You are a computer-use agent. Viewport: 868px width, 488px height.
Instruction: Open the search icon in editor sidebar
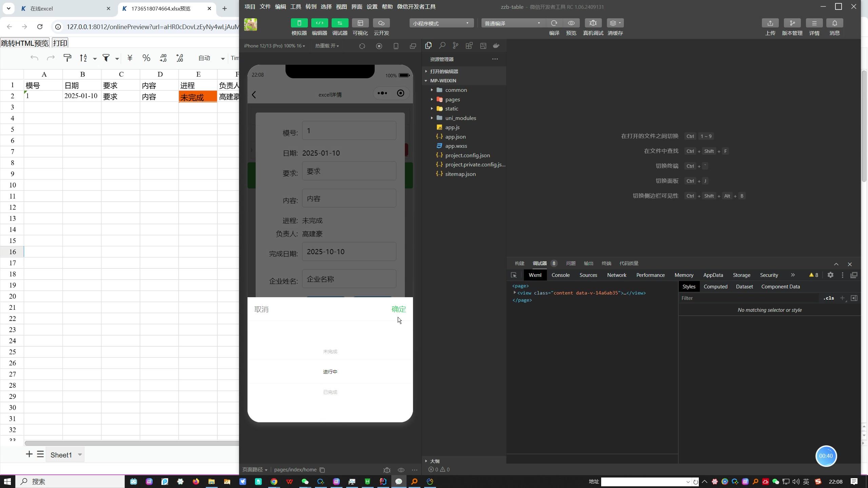(442, 45)
